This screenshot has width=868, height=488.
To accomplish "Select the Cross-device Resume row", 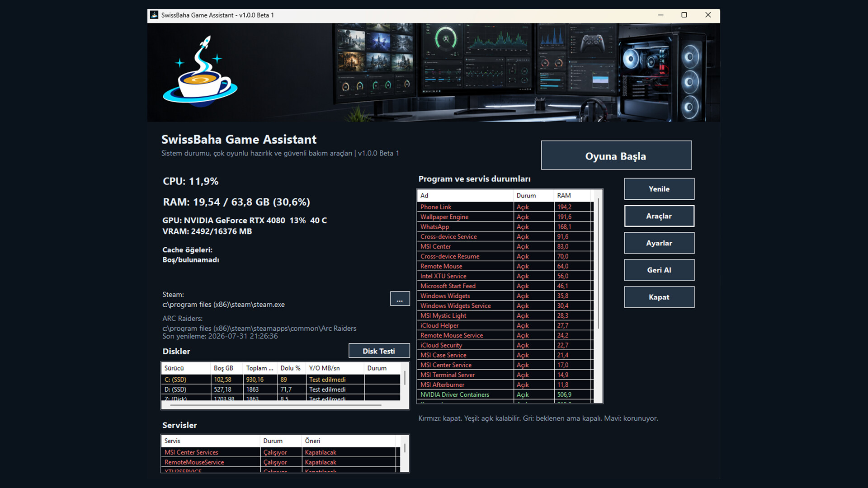I will pyautogui.click(x=505, y=256).
